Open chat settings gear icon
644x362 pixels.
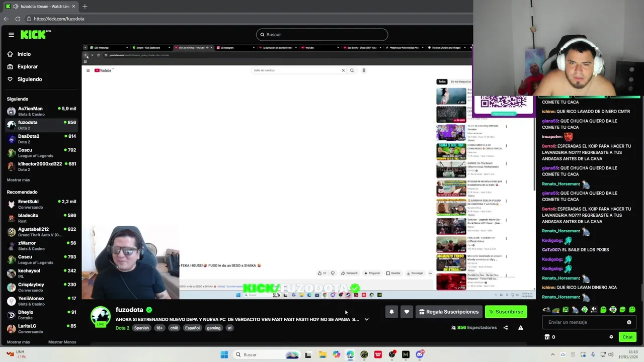coord(611,337)
